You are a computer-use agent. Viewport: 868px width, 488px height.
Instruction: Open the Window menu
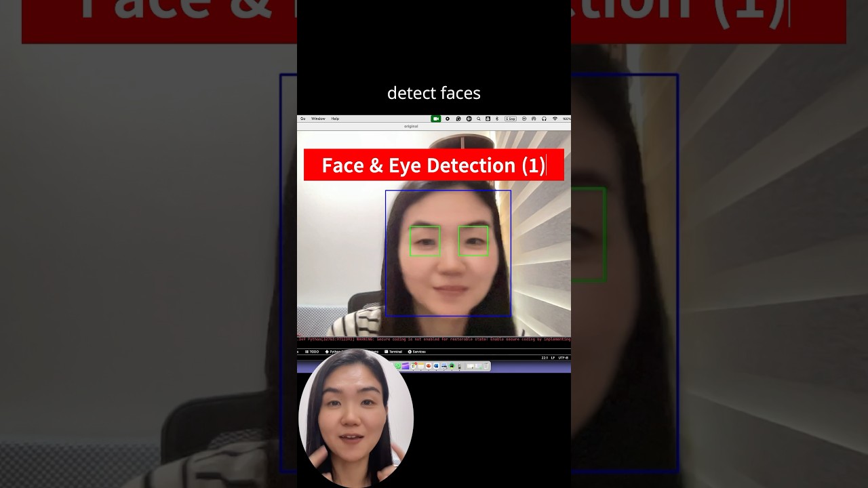click(318, 119)
